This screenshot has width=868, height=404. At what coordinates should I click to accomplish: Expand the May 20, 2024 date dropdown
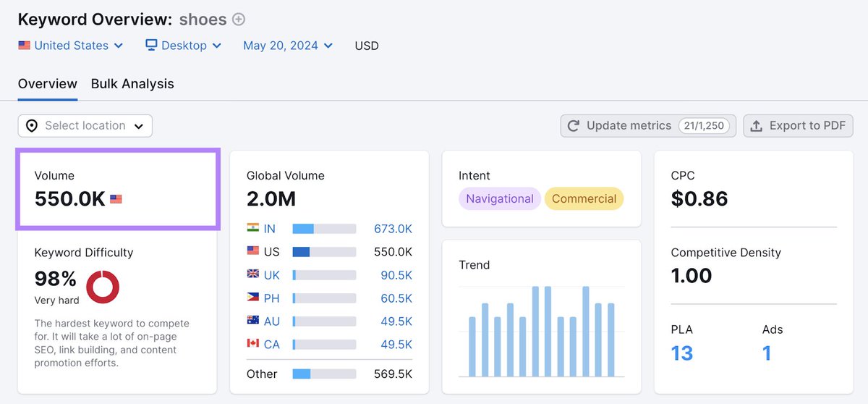pos(288,45)
